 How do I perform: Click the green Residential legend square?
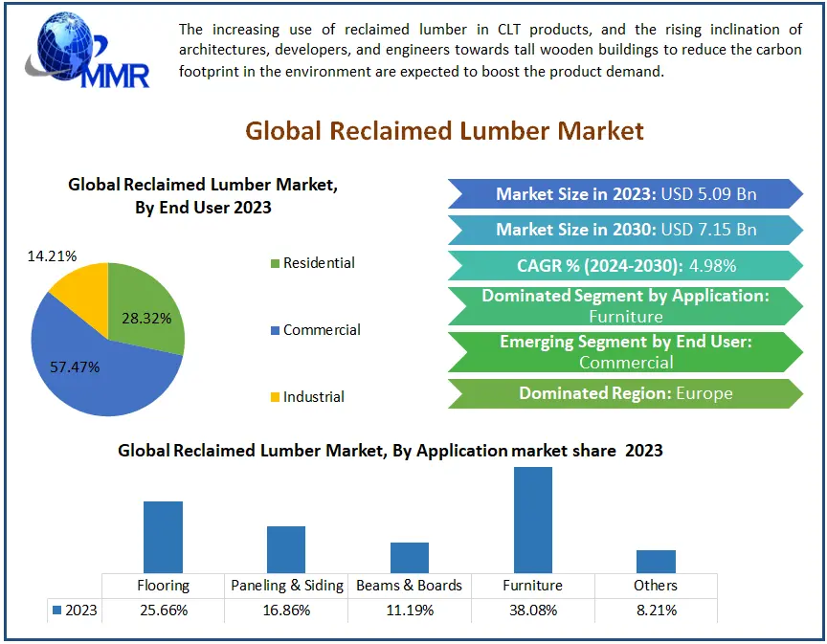click(276, 263)
